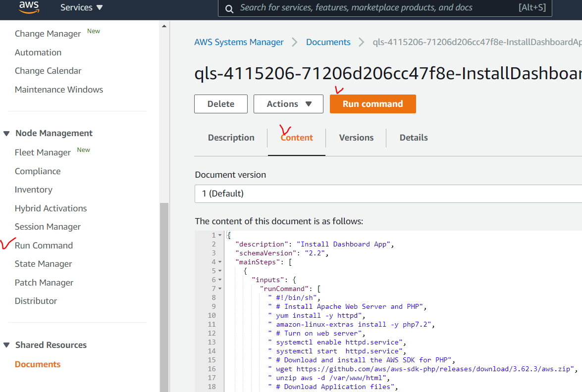Open Maintenance Windows in the sidebar
This screenshot has width=582, height=392.
pyautogui.click(x=58, y=90)
